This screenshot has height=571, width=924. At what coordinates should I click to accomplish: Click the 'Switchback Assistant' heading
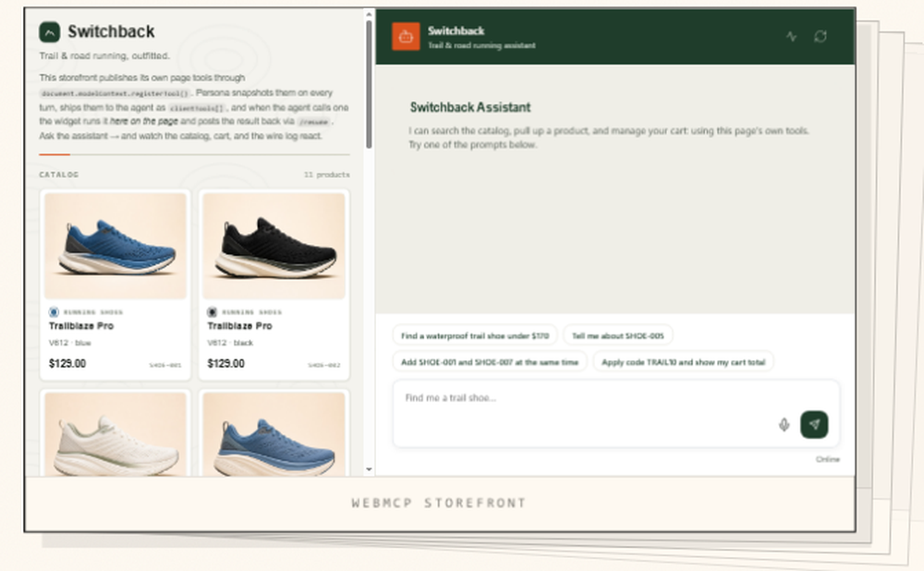point(470,107)
